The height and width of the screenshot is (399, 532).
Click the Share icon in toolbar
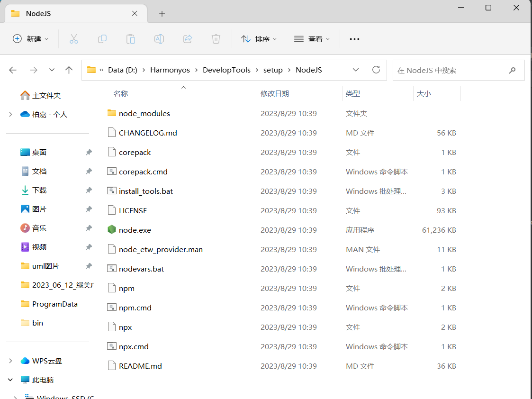(188, 39)
